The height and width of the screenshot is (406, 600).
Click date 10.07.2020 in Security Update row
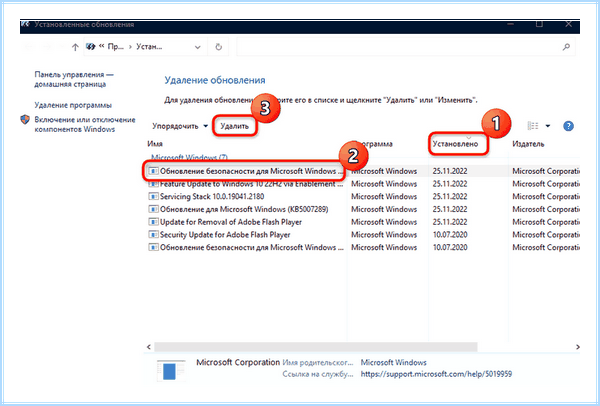(x=450, y=235)
